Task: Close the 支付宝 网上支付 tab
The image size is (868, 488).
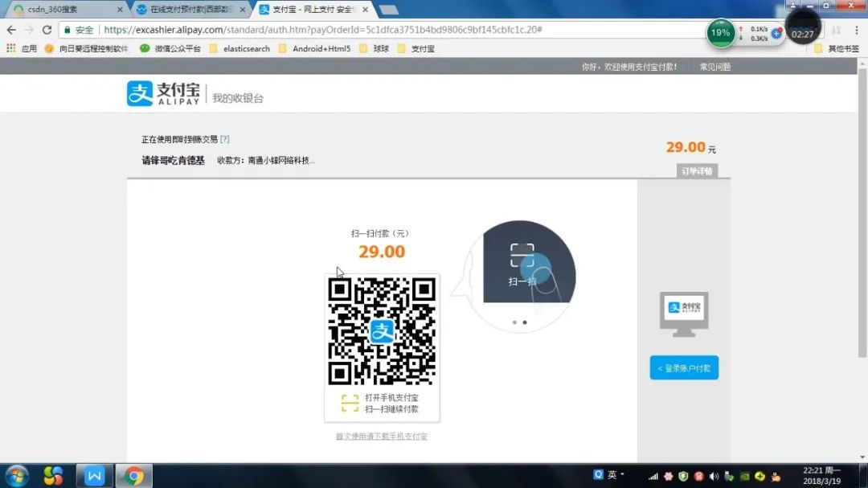Action: point(366,10)
